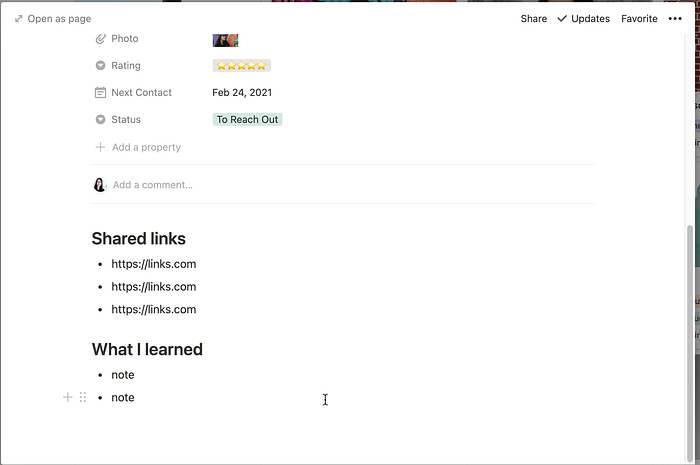Viewport: 700px width, 465px height.
Task: Click the Add a comment field
Action: click(153, 185)
